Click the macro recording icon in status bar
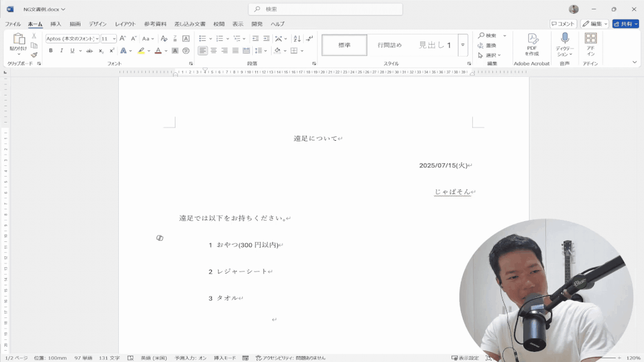 [x=245, y=358]
